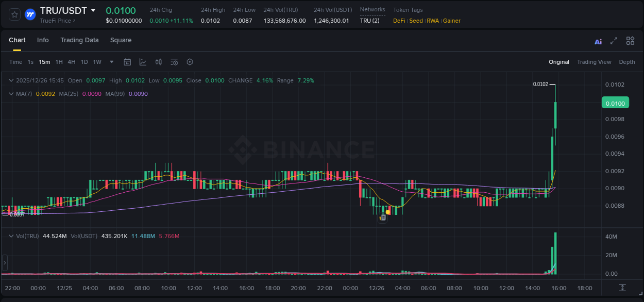Collapse the MA indicator row chevron
Viewport: 644px width, 302px height.
(x=11, y=94)
